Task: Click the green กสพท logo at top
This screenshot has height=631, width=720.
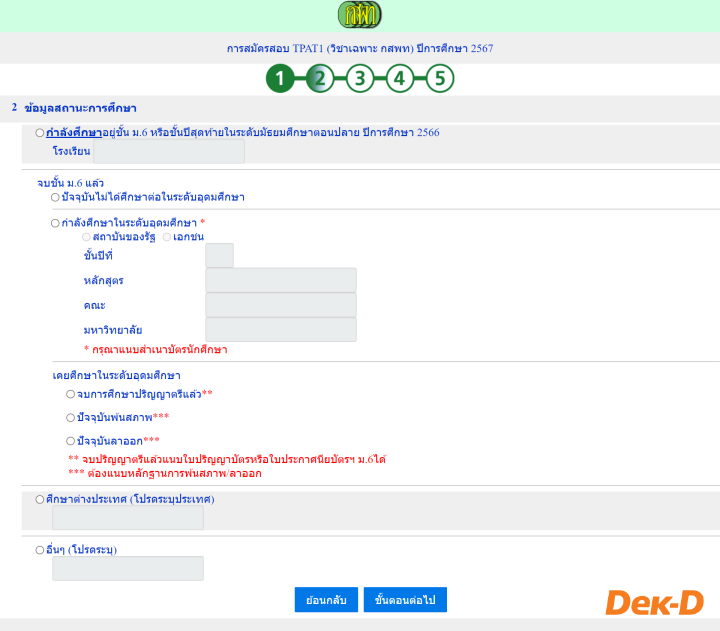Action: [x=360, y=15]
